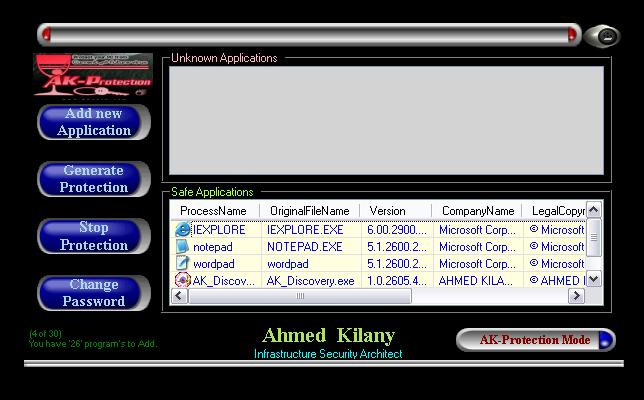Click Stop Protection button
This screenshot has height=400, width=644.
[94, 236]
